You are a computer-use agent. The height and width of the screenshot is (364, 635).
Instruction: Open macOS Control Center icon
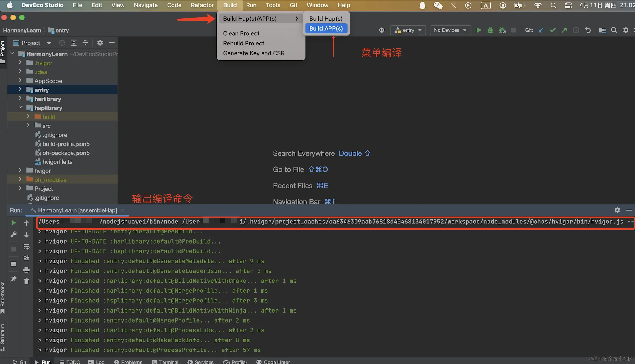point(568,5)
